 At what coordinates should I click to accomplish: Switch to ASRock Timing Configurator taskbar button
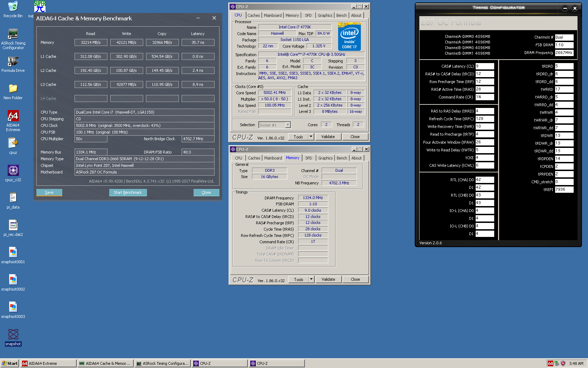[163, 363]
